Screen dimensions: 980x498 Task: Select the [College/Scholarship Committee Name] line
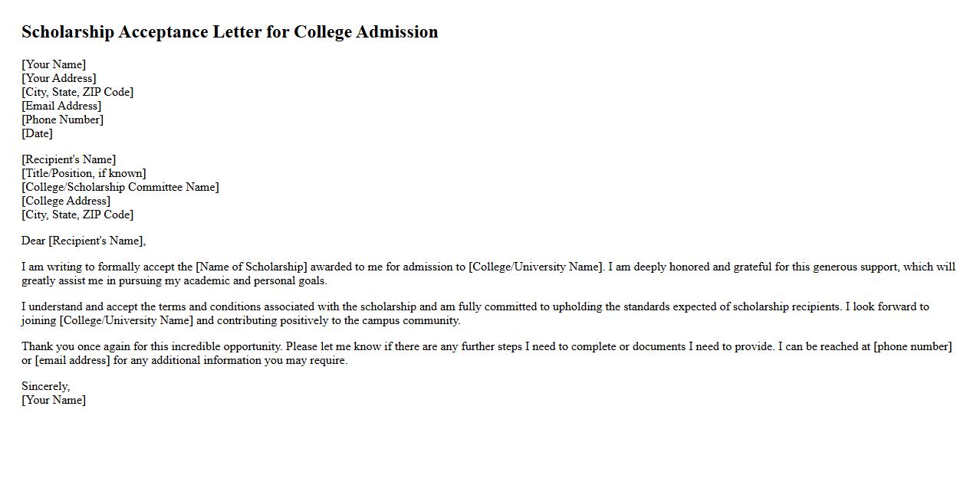click(120, 187)
